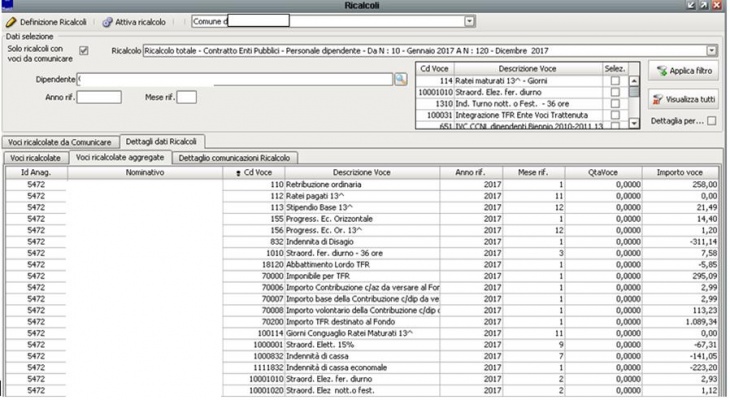Click the Definizione Ricalcoli pencil icon
The height and width of the screenshot is (400, 730).
[11, 21]
